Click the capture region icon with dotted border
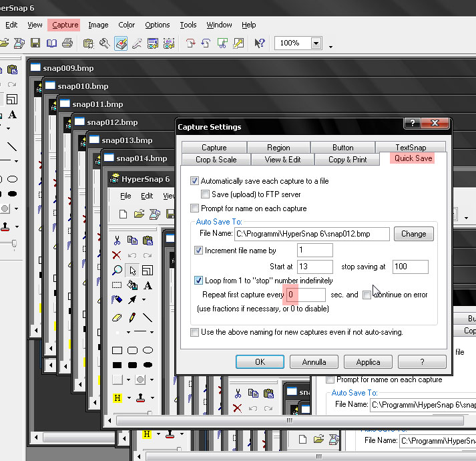The height and width of the screenshot is (461, 476). 169,43
